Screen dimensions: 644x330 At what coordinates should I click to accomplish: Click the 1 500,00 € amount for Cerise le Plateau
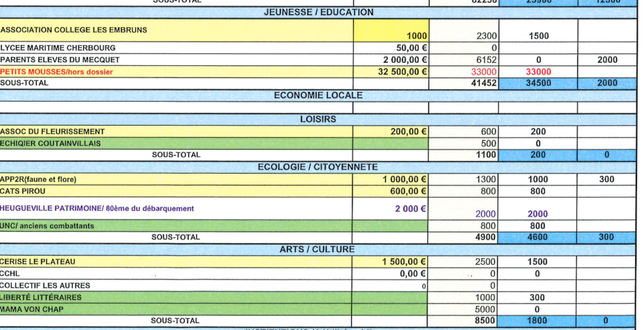(x=404, y=262)
